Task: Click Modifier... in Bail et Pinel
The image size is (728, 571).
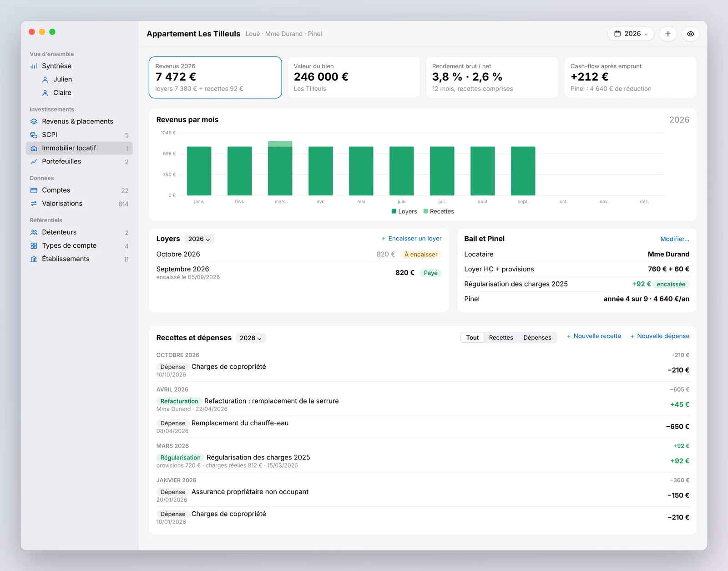Action: click(x=675, y=239)
